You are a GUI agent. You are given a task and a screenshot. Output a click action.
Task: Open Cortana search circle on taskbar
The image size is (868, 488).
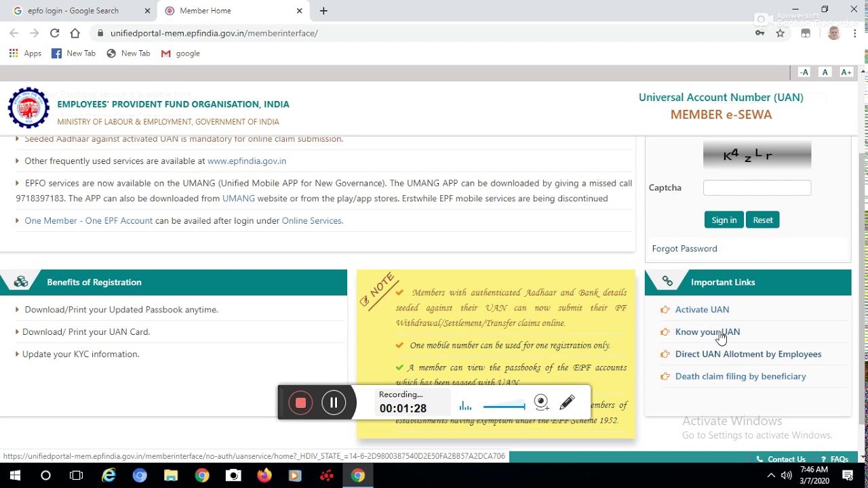pyautogui.click(x=45, y=476)
